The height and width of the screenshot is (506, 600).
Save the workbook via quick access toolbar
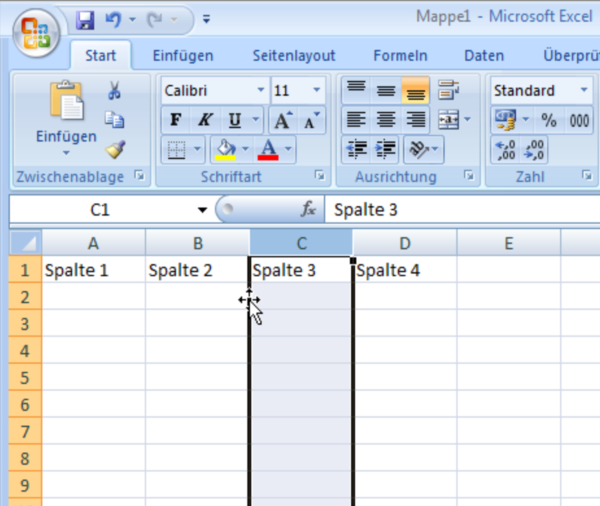pos(85,19)
